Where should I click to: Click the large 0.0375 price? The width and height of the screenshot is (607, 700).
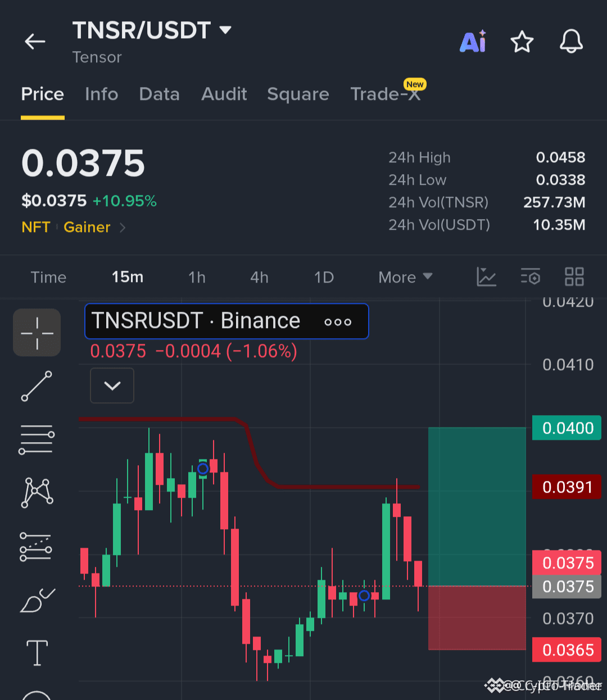83,163
